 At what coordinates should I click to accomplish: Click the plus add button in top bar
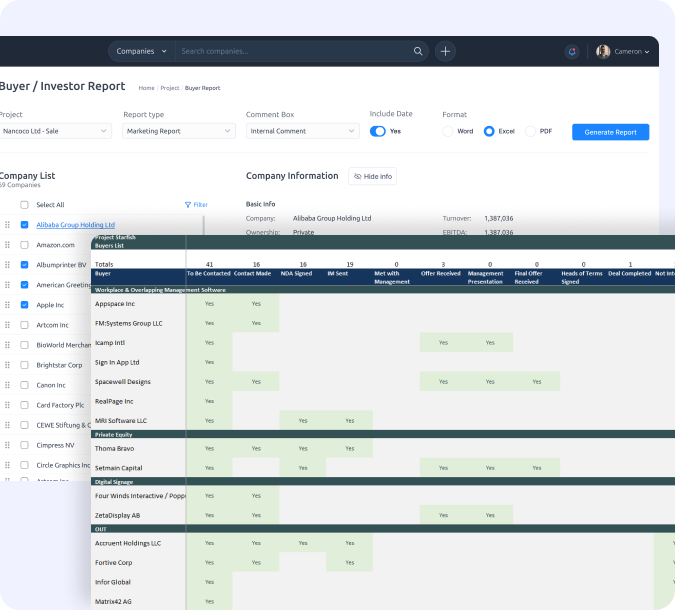point(446,51)
